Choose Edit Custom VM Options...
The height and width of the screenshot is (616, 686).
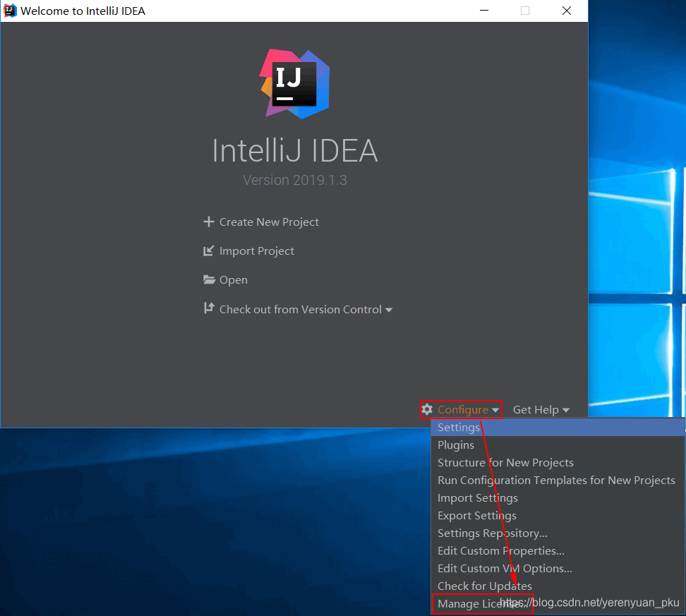[x=558, y=568]
